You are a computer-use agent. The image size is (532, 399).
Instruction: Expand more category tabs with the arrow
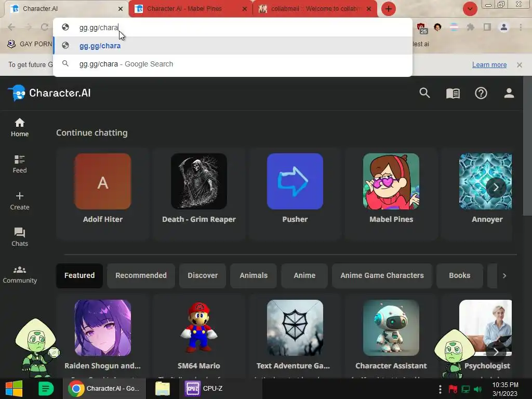click(504, 275)
